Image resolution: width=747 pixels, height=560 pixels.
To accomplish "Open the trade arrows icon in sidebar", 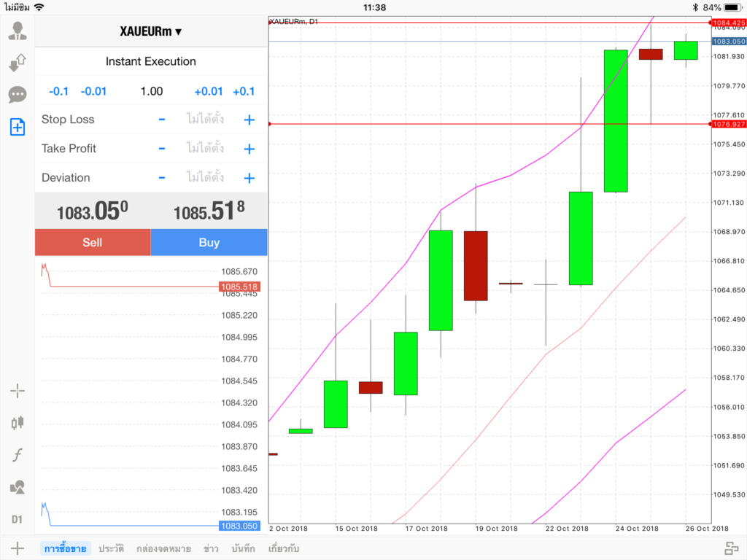I will 17,63.
